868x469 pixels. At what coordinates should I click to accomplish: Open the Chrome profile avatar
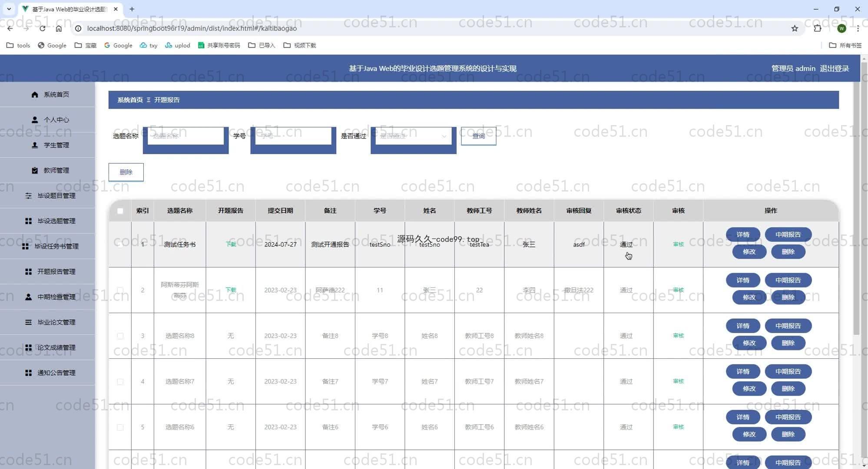tap(841, 28)
